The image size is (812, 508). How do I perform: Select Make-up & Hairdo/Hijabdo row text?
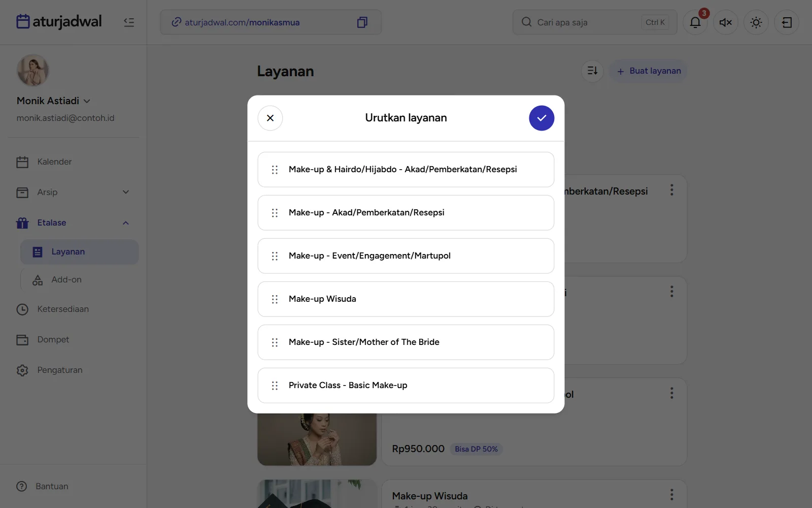click(403, 169)
